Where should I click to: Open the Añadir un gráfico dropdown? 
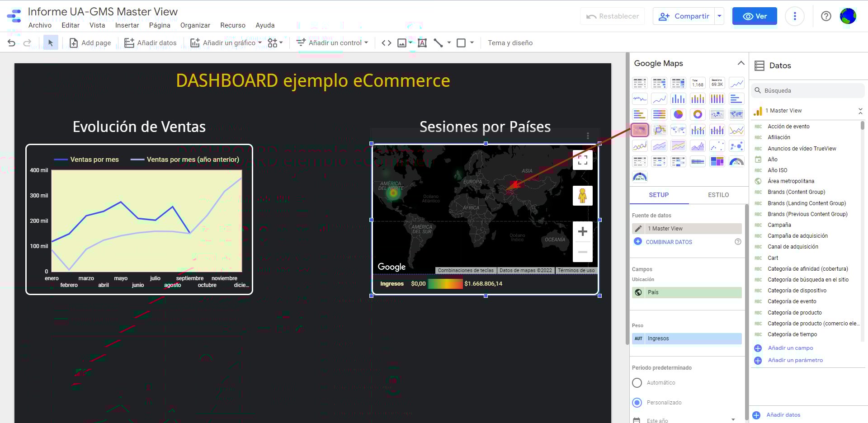[x=226, y=43]
